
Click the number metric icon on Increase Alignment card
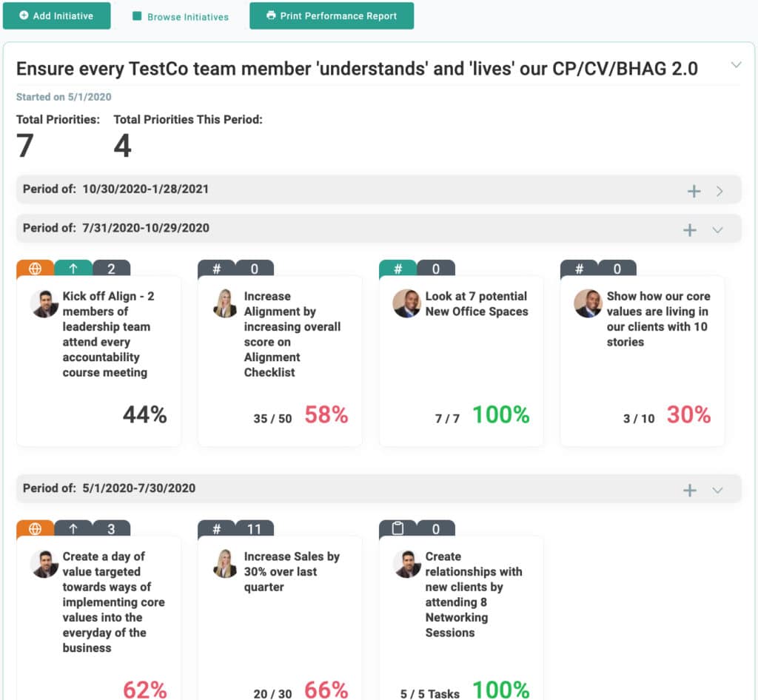pyautogui.click(x=215, y=269)
